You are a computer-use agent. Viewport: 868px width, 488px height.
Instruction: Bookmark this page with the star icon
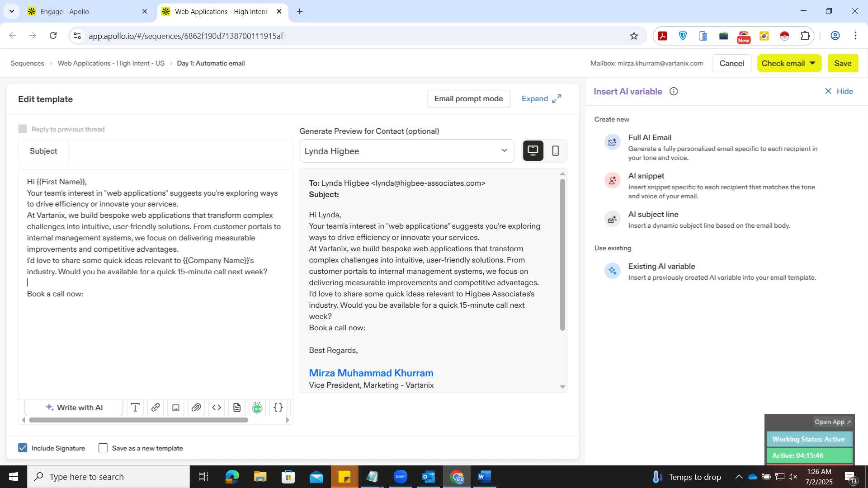(x=634, y=36)
